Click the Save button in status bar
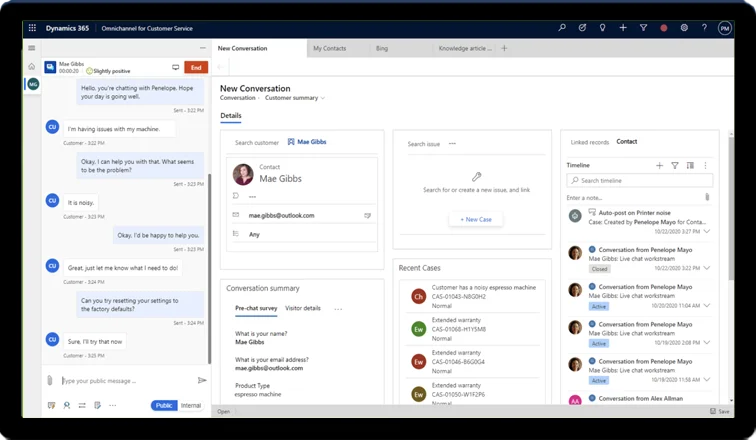 point(719,411)
